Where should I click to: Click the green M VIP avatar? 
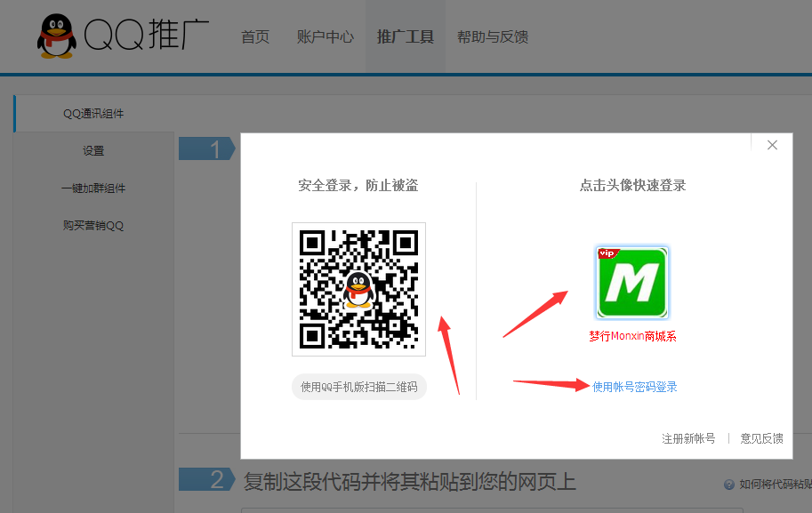[631, 282]
